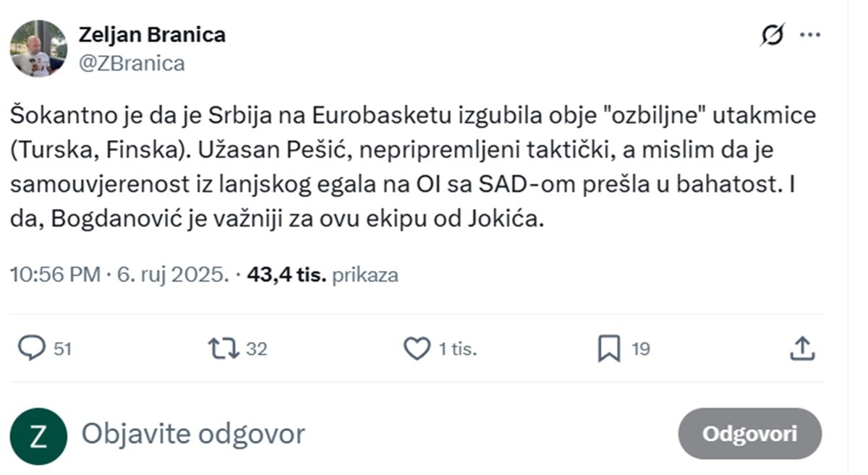Click the speech-bubble icon showing 51 replies
Viewport: 868px width, 475px height.
tap(32, 348)
